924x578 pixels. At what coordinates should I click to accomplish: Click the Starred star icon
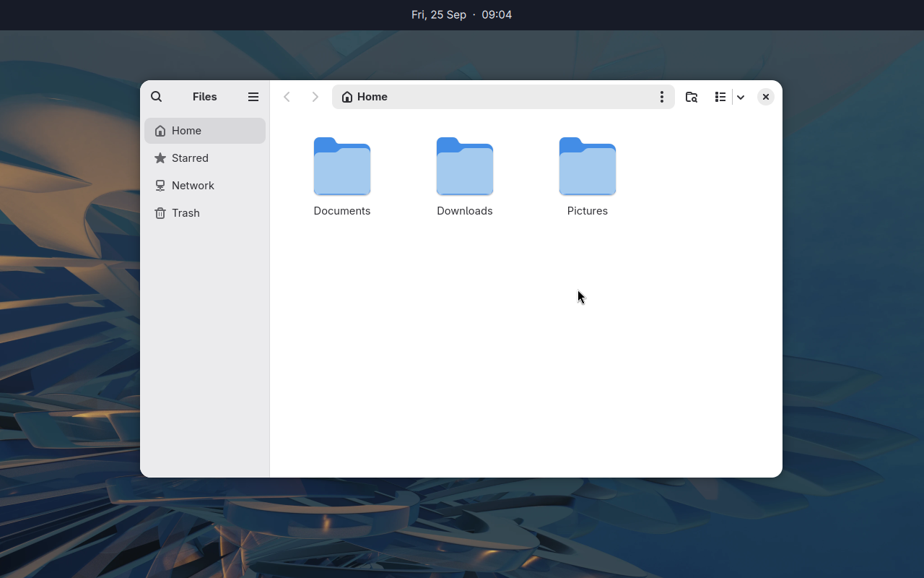tap(160, 158)
